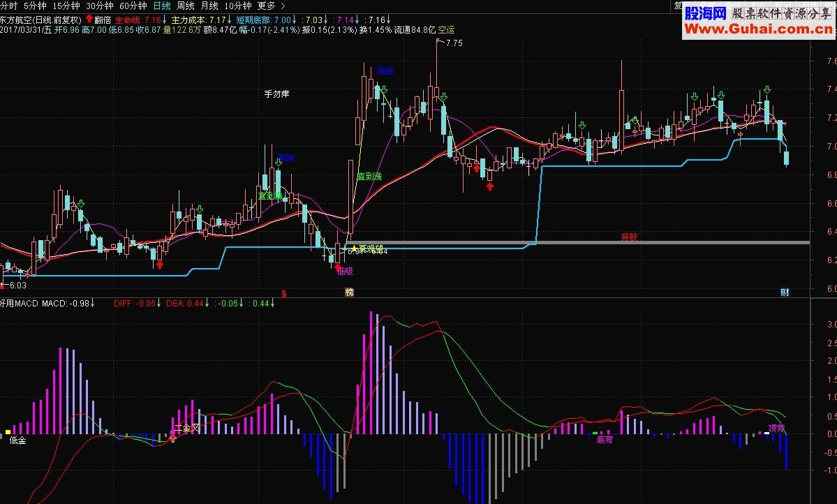The height and width of the screenshot is (504, 837).
Task: Click the red 持股 label on the gray line
Action: point(630,237)
